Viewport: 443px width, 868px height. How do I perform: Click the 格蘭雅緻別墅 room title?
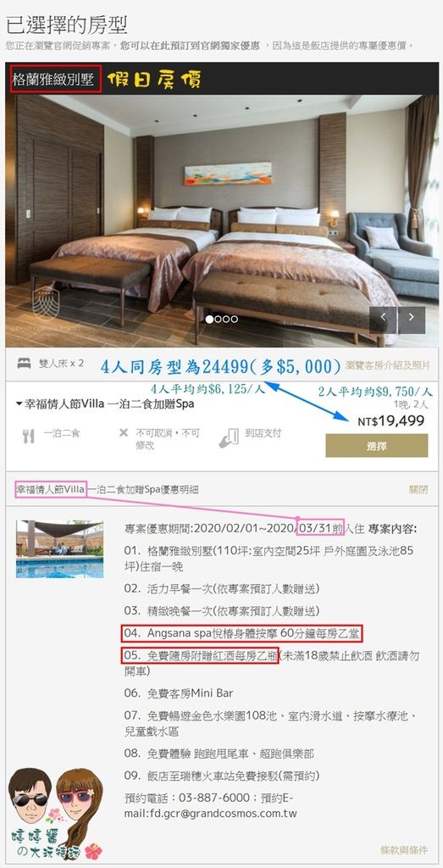tap(53, 81)
